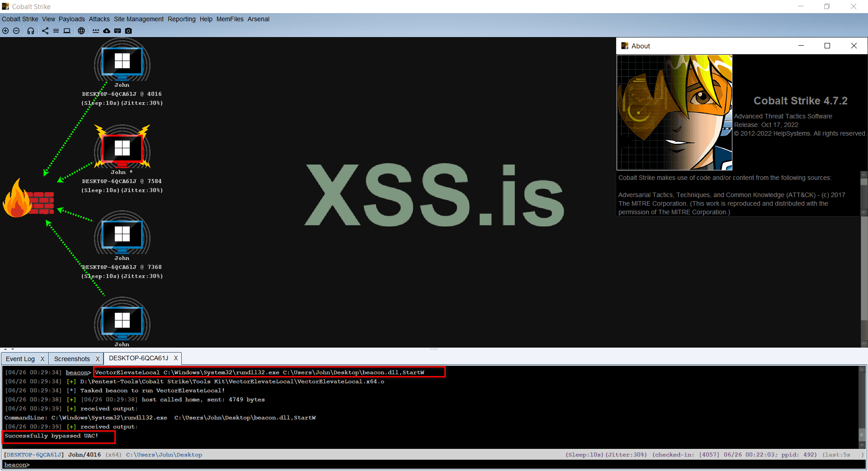Image resolution: width=868 pixels, height=471 pixels.
Task: Open listeners via the headphones icon
Action: click(31, 31)
